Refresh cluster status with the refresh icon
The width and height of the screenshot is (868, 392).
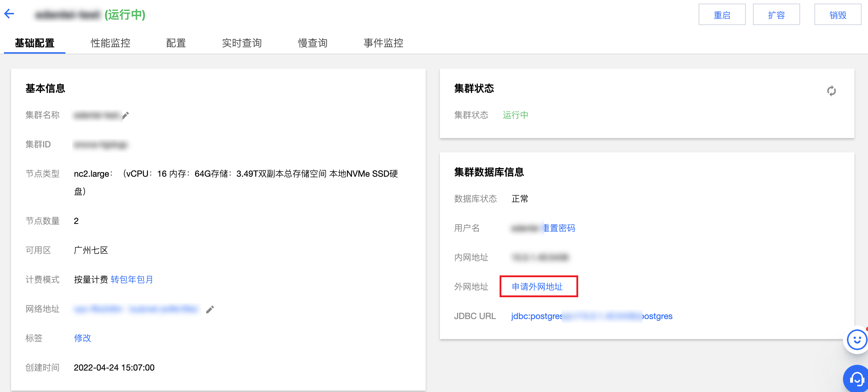[831, 91]
